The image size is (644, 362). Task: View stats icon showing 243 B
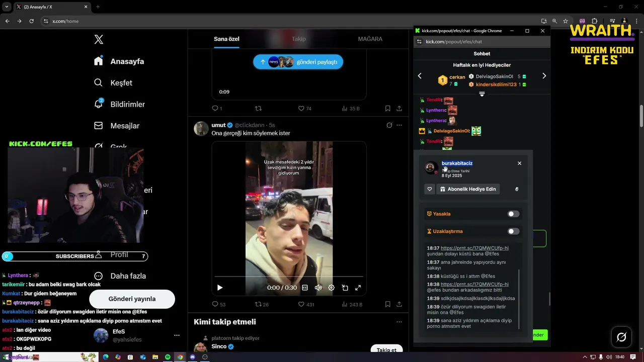click(345, 304)
